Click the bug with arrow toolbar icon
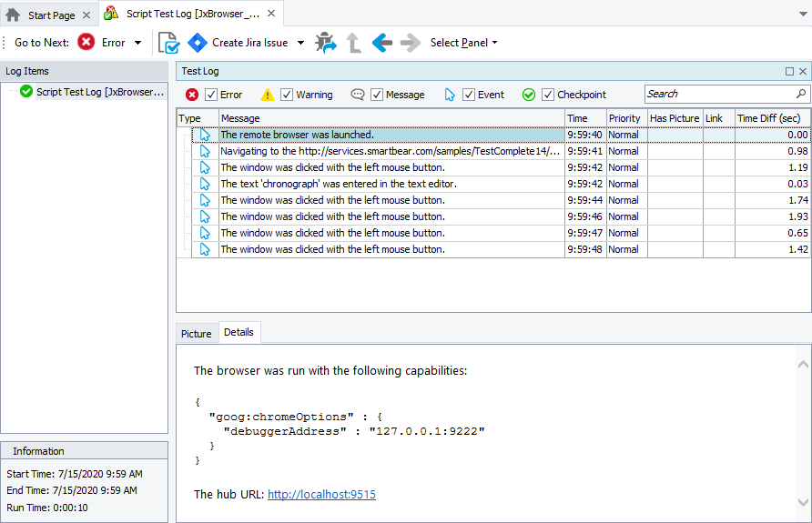Screen dimensions: 812x523 point(325,43)
